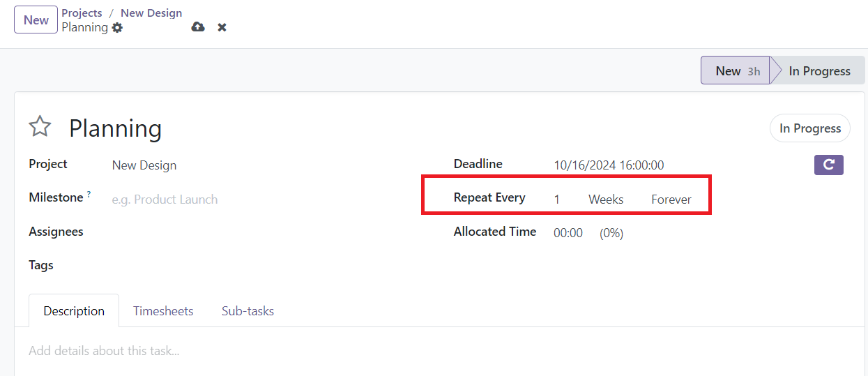Image resolution: width=868 pixels, height=376 pixels.
Task: Open the Forever repeat type dropdown
Action: pyautogui.click(x=671, y=200)
